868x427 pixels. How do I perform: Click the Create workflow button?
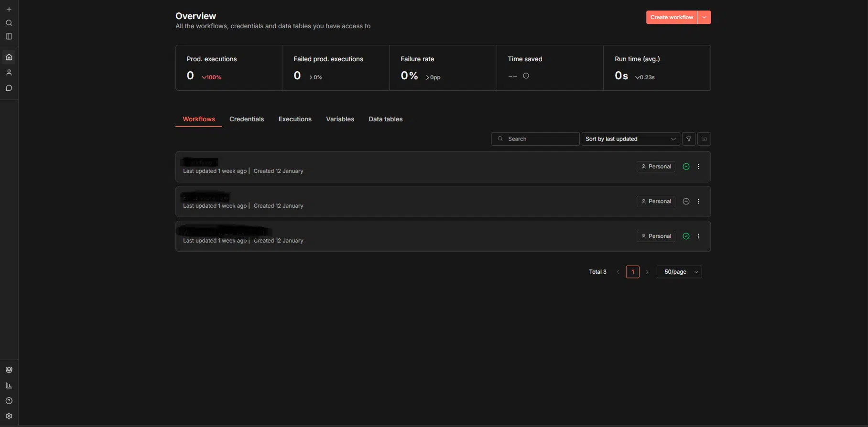671,17
